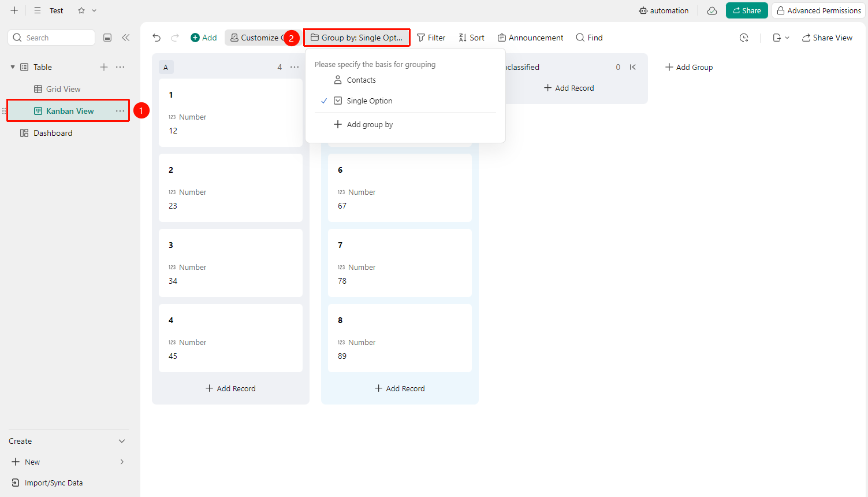Expand the Create section chevron
This screenshot has height=497, width=868.
[122, 441]
